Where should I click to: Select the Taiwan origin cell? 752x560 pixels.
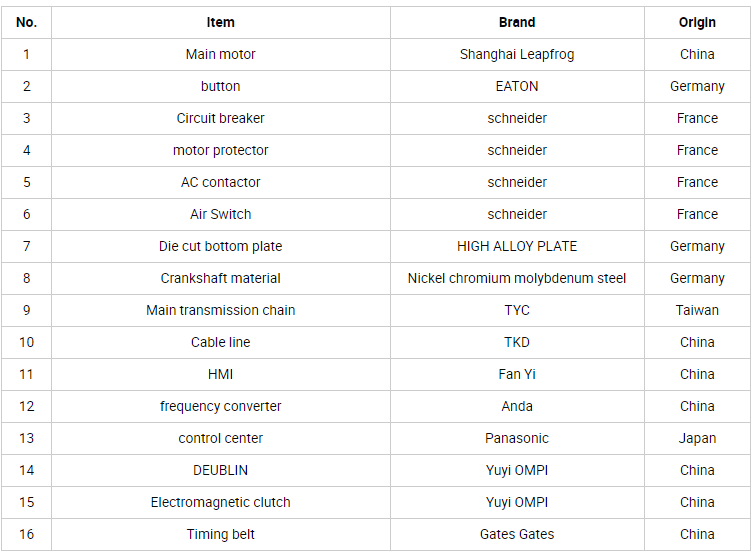697,310
